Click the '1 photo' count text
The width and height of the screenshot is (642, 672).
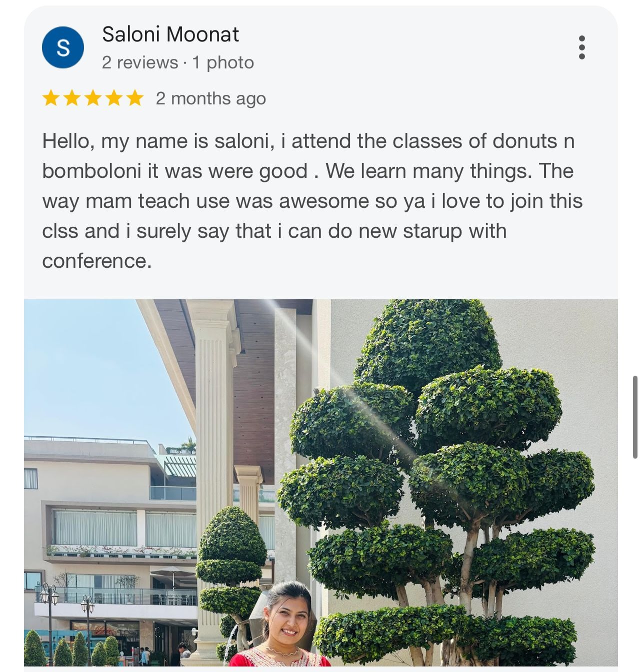[x=223, y=63]
